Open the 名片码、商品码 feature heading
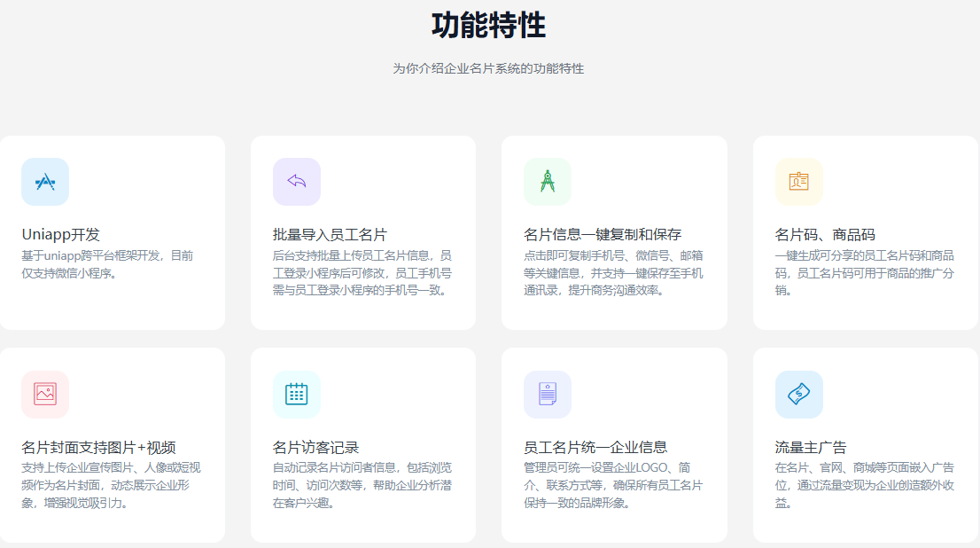The image size is (980, 548). click(x=825, y=235)
